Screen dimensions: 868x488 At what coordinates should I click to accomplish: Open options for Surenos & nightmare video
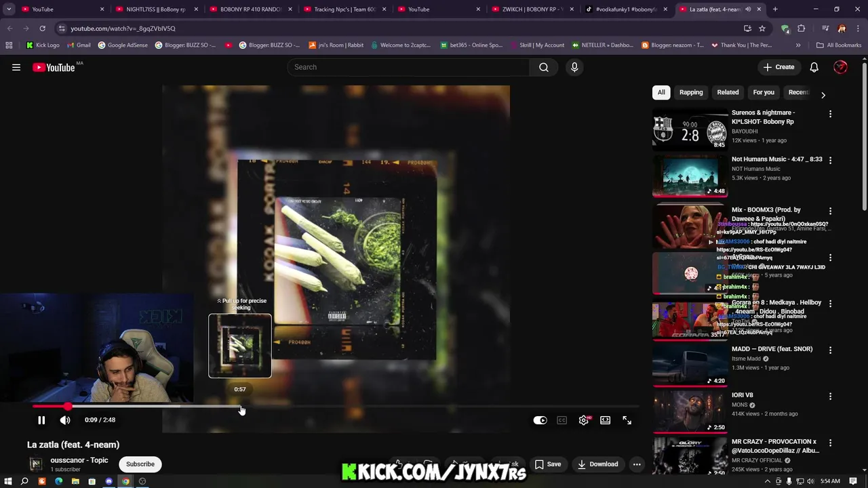830,114
